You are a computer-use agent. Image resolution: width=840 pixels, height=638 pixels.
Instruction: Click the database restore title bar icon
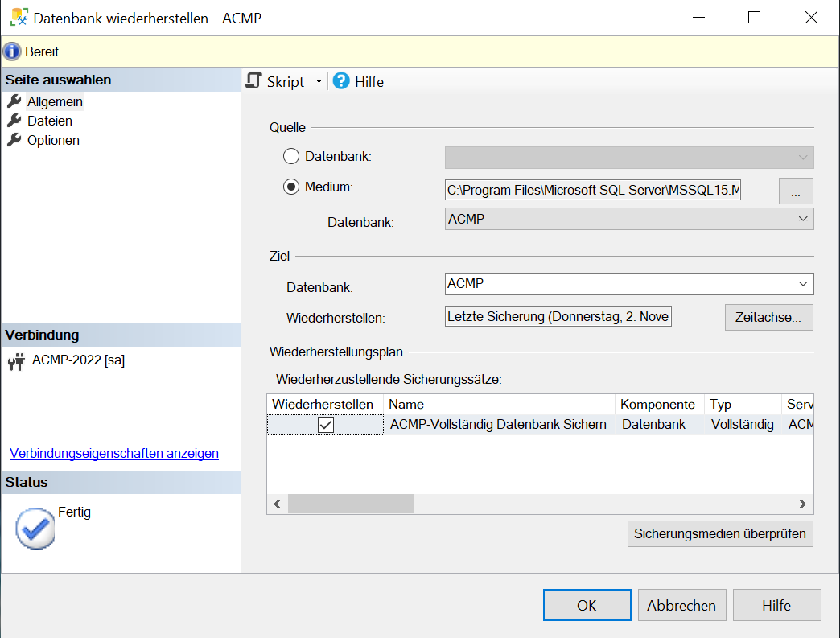coord(19,17)
